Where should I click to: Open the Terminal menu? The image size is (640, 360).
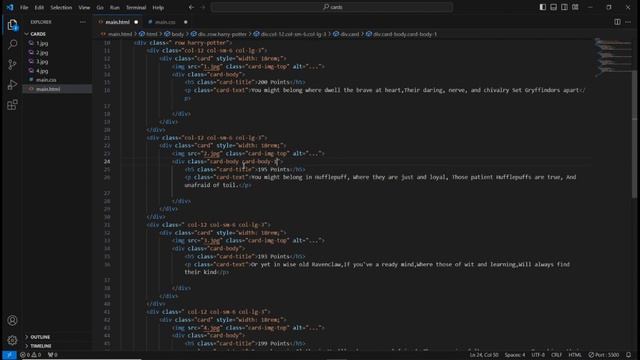(x=136, y=7)
